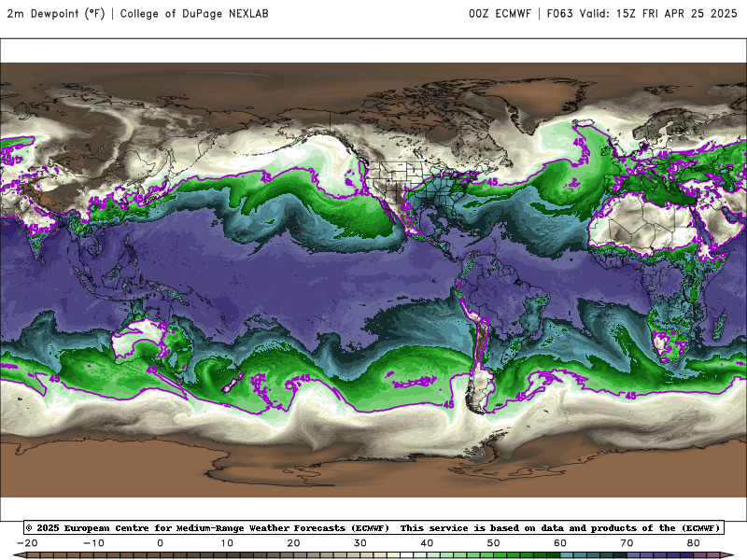This screenshot has width=747, height=560.
Task: Click the 60 color scale label
Action: pyautogui.click(x=560, y=543)
